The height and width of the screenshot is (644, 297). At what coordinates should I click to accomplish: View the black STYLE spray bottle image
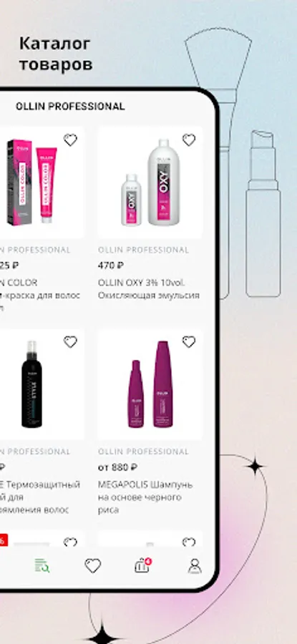41,384
